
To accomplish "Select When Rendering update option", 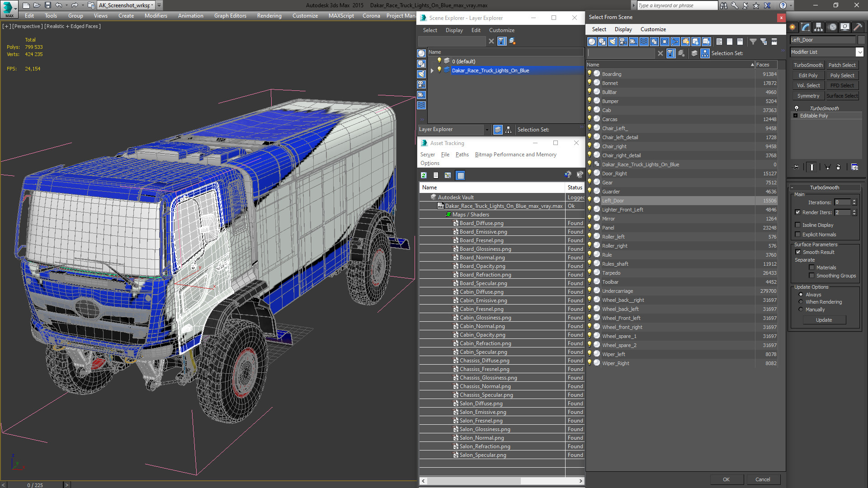I will coord(801,302).
